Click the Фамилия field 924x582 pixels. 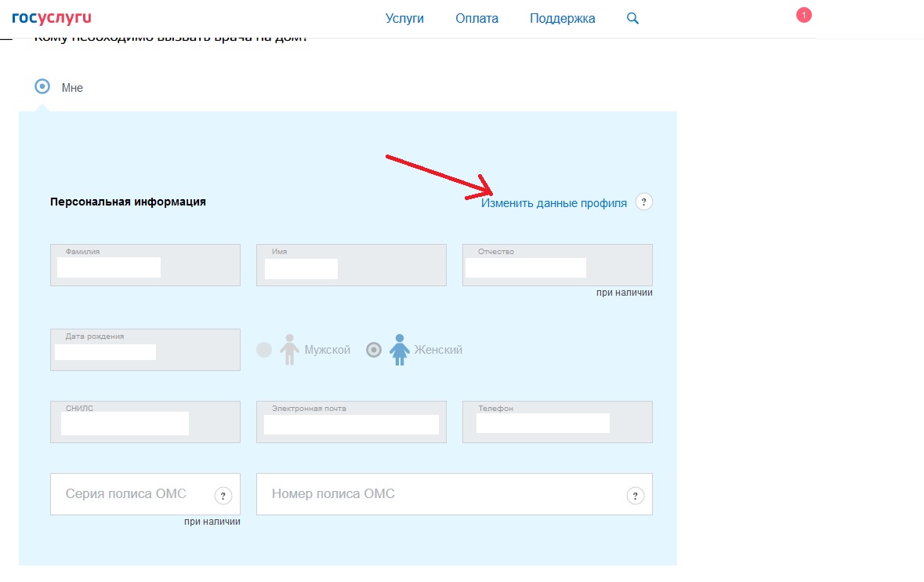(145, 265)
